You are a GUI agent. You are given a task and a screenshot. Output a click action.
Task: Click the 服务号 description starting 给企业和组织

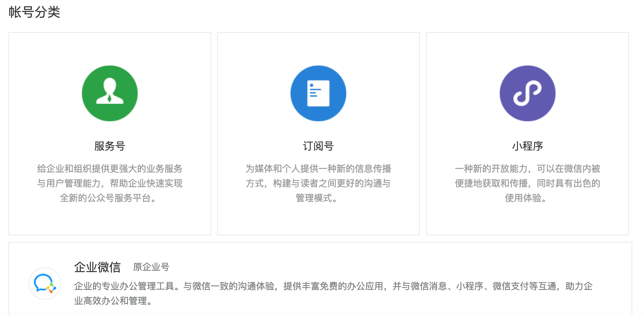point(110,183)
